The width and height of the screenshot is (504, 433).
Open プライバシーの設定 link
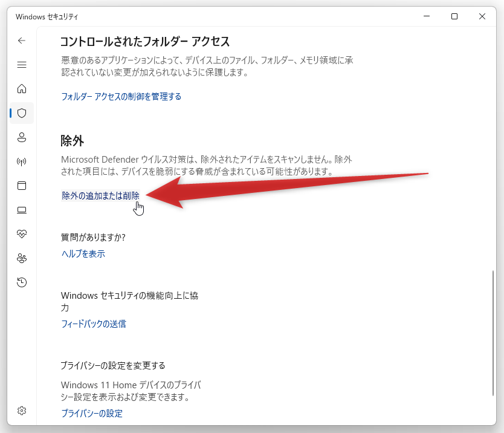[92, 414]
